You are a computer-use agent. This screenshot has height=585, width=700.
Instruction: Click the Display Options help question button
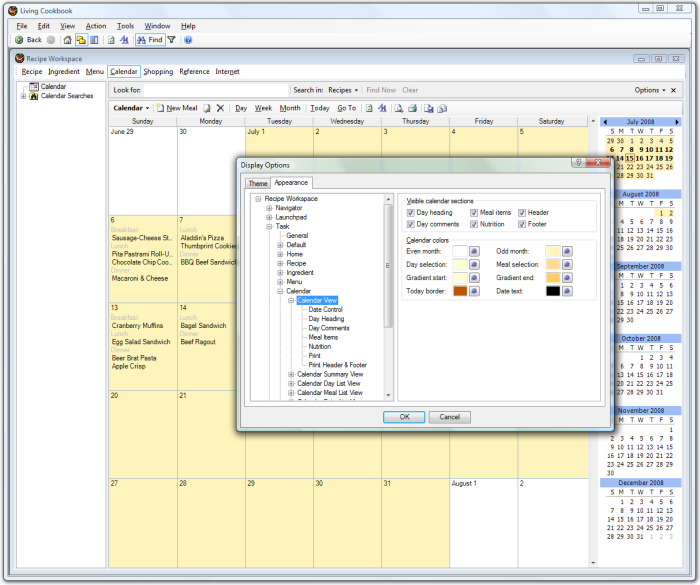click(578, 163)
